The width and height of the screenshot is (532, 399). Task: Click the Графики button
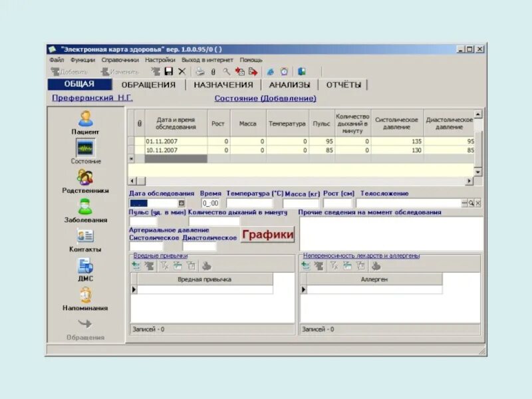[268, 235]
